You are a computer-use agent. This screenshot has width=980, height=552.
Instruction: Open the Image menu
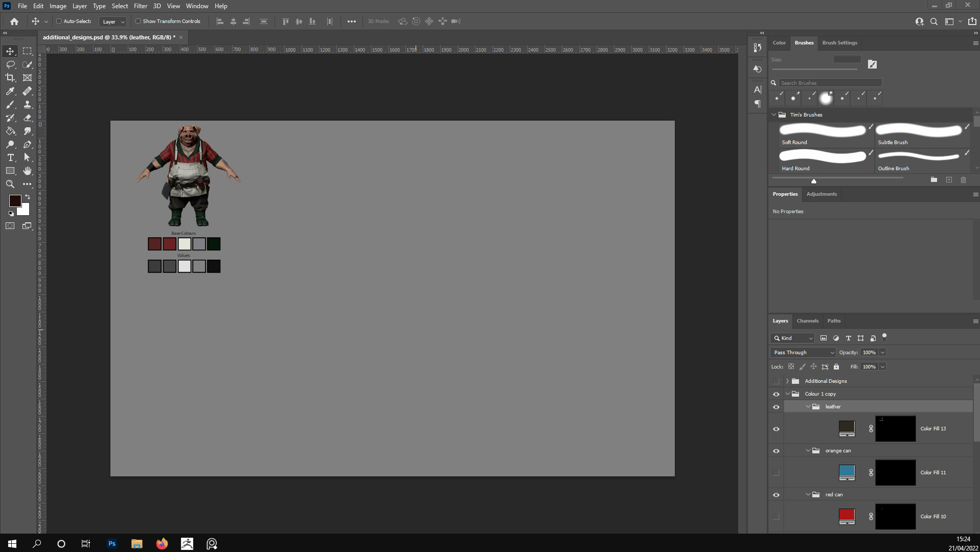click(x=58, y=6)
